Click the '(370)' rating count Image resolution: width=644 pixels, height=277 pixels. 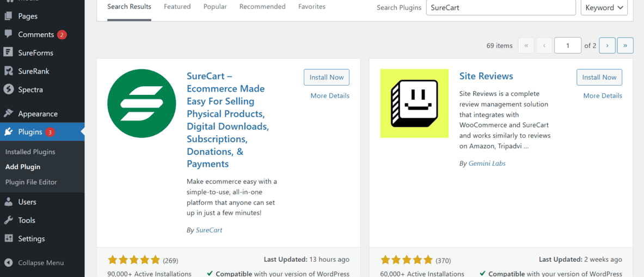click(443, 261)
